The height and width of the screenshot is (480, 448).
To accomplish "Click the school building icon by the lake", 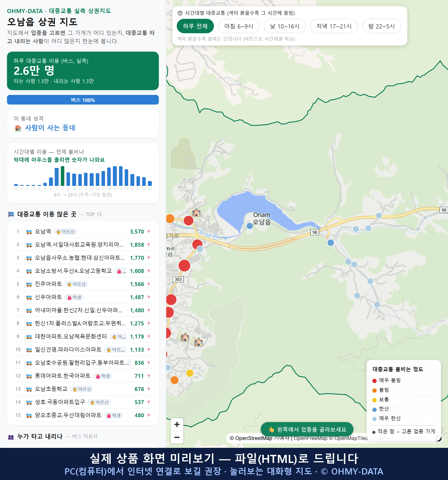I will tap(196, 213).
